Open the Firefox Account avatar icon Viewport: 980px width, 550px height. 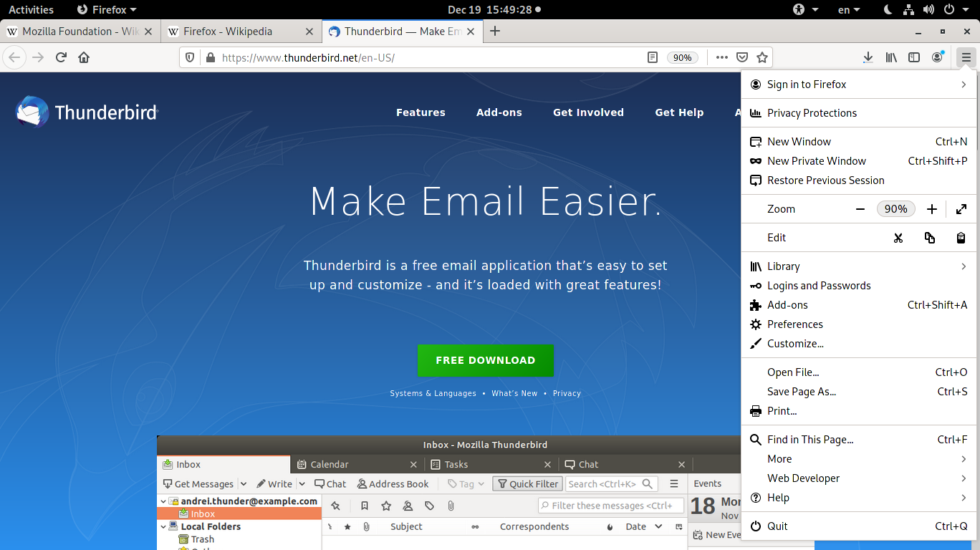(x=937, y=57)
